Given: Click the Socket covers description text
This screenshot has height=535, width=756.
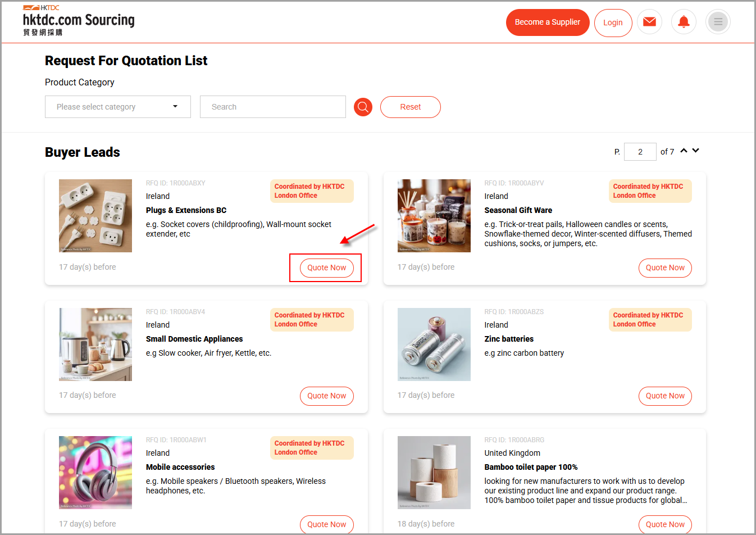Looking at the screenshot, I should (x=239, y=229).
